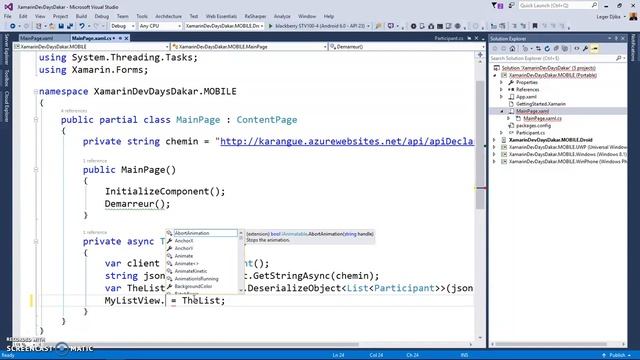The width and height of the screenshot is (640, 360).
Task: Expand the References node in Solution Explorer
Action: 502,89
